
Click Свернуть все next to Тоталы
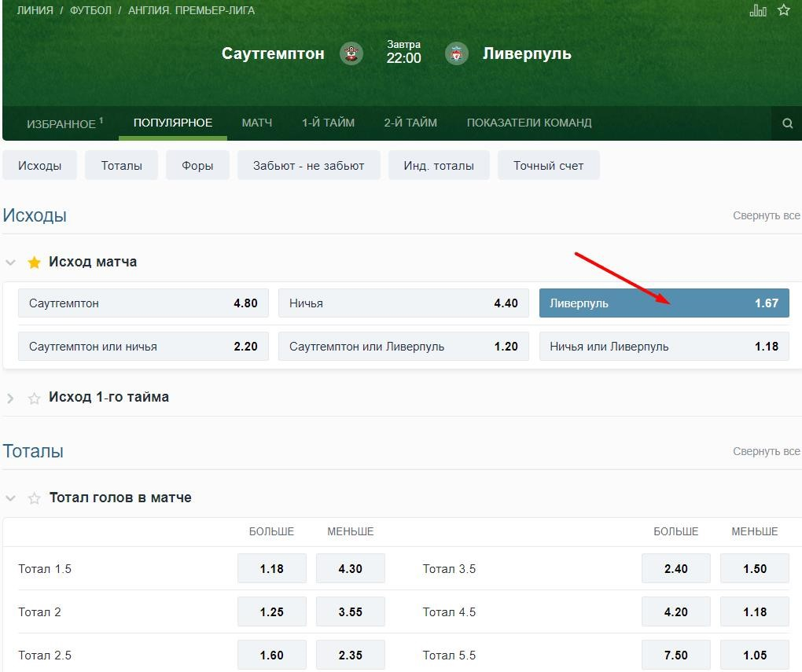(x=766, y=452)
